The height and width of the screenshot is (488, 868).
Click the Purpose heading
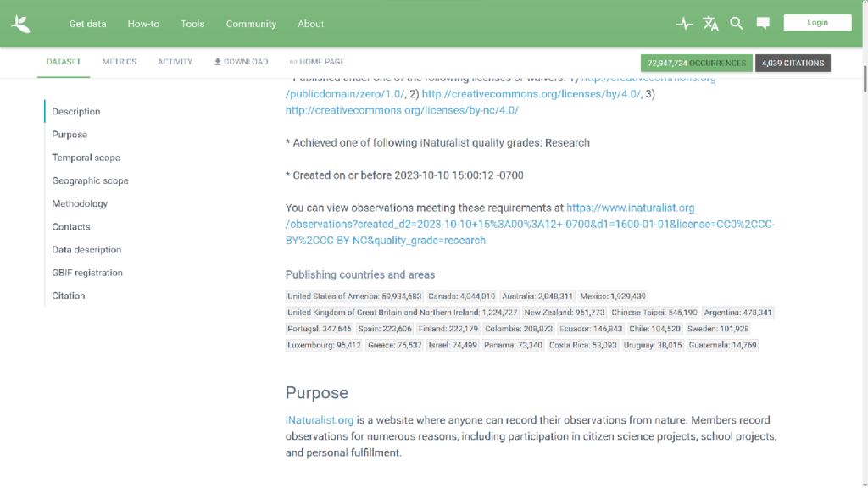click(x=317, y=393)
